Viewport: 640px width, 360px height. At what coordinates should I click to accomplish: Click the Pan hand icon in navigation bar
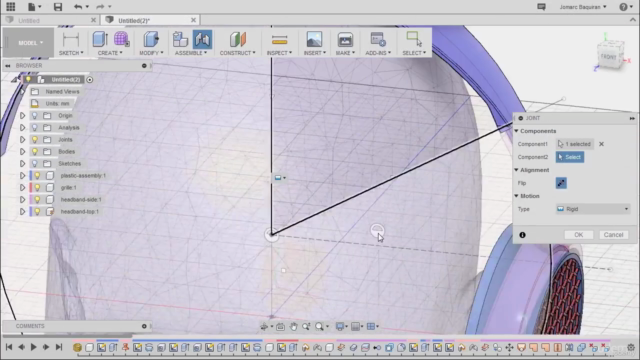(x=293, y=326)
